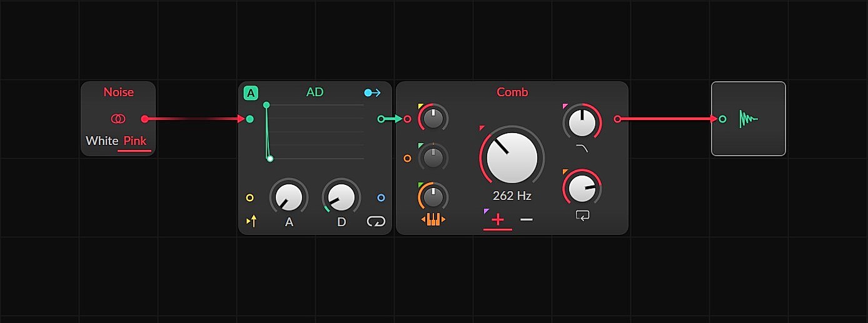Select the plus feedback polarity button
Screen dimensions: 868x323
(498, 219)
